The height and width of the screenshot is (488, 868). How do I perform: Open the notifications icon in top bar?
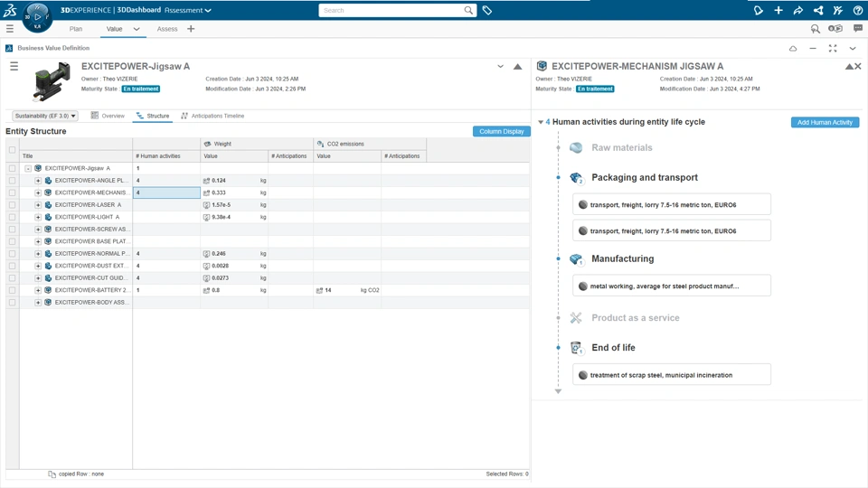pyautogui.click(x=759, y=10)
